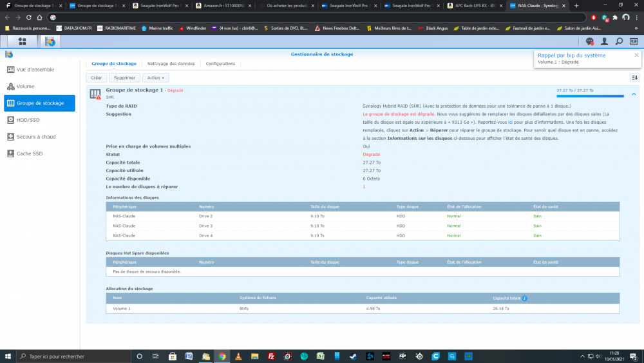The height and width of the screenshot is (363, 644).
Task: Switch to the Configurations tab
Action: [x=220, y=64]
